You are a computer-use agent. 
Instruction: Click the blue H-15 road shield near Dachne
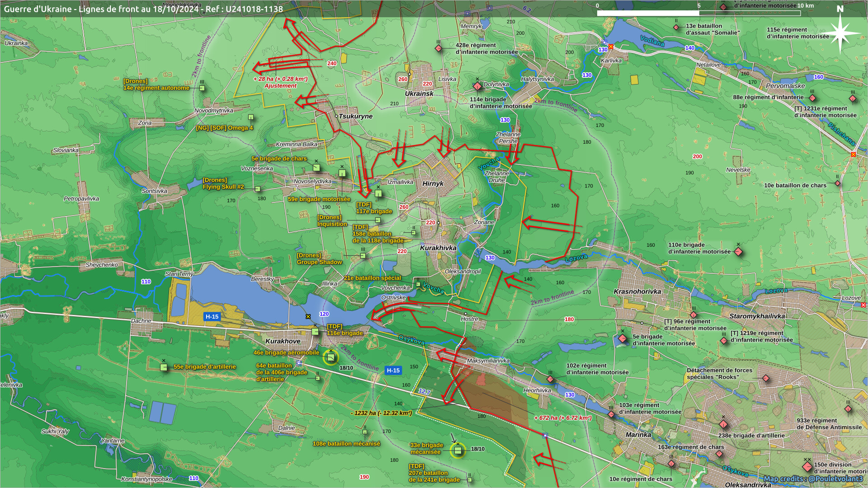click(x=212, y=317)
